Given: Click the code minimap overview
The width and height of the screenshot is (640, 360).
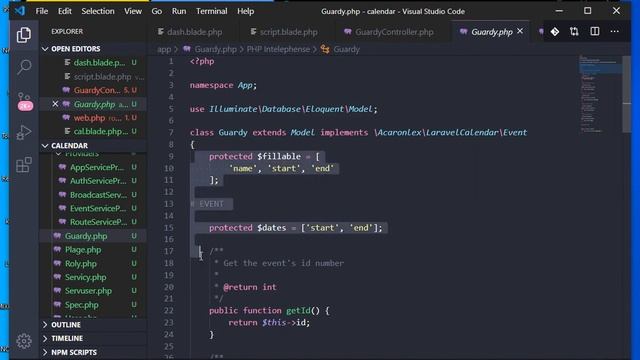Looking at the screenshot, I should pyautogui.click(x=600, y=94).
